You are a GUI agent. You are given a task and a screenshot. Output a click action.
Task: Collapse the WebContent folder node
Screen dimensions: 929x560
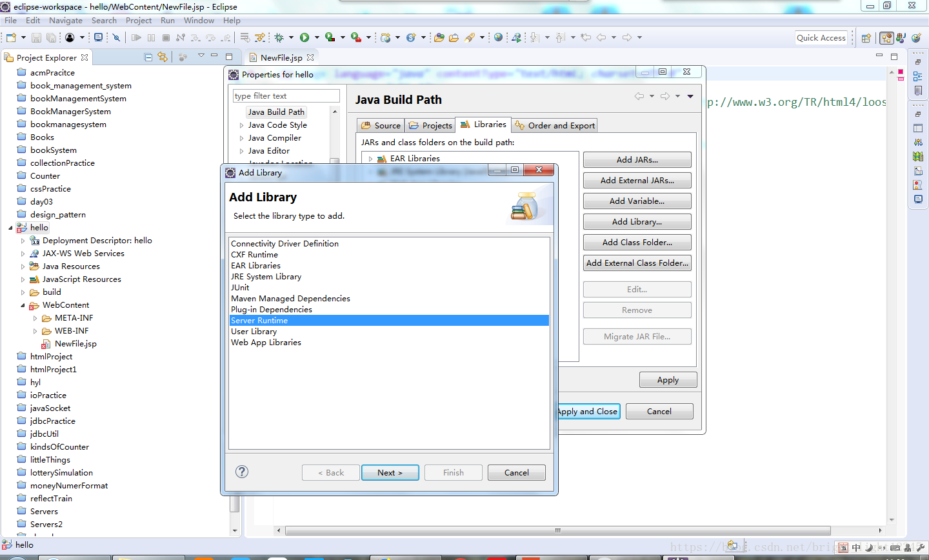(23, 305)
